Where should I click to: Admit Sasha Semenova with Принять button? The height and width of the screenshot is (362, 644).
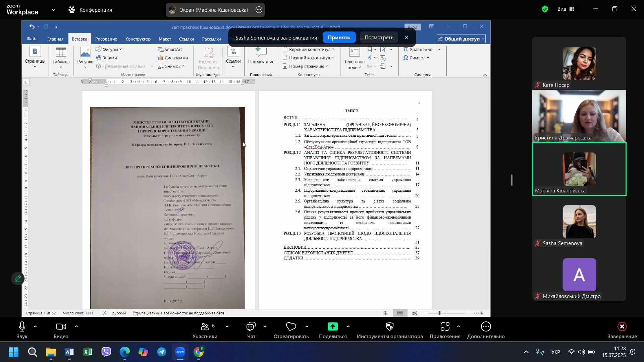point(338,38)
